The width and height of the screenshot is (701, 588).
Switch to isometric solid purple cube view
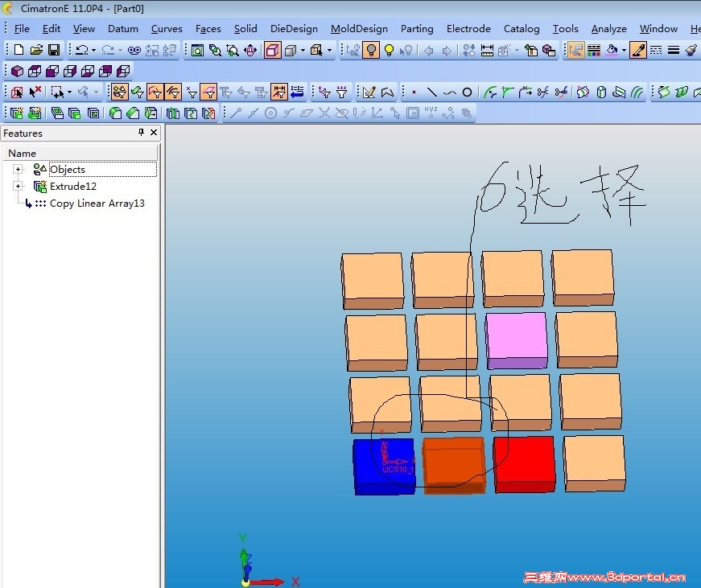click(17, 71)
